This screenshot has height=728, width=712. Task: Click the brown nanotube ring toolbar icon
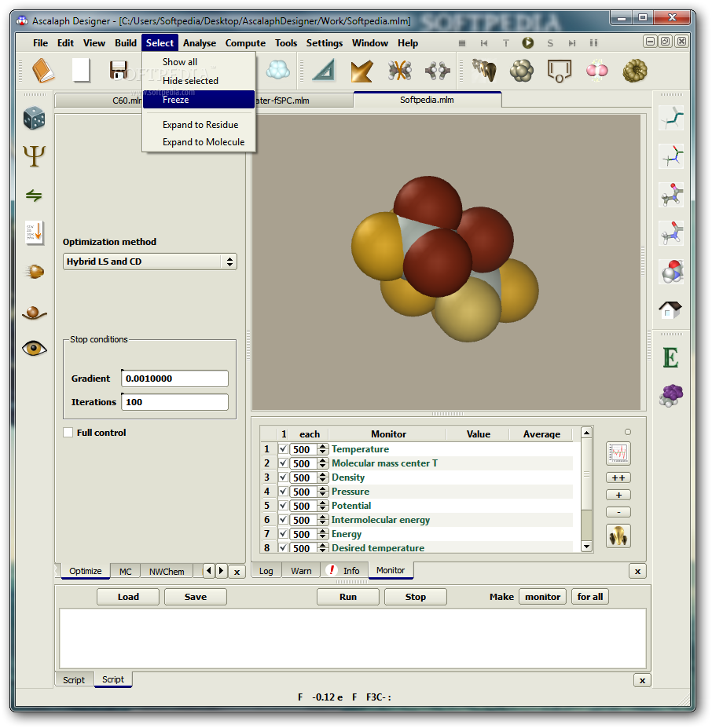pos(634,71)
